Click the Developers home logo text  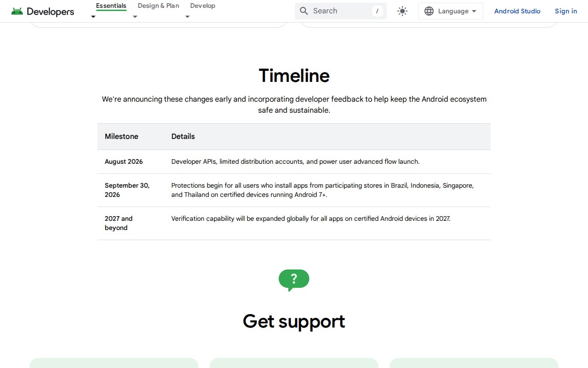point(51,11)
